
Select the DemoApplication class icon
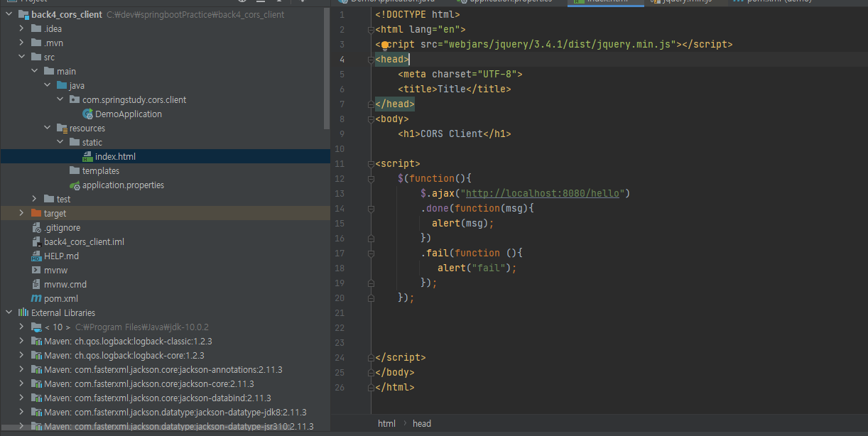87,114
